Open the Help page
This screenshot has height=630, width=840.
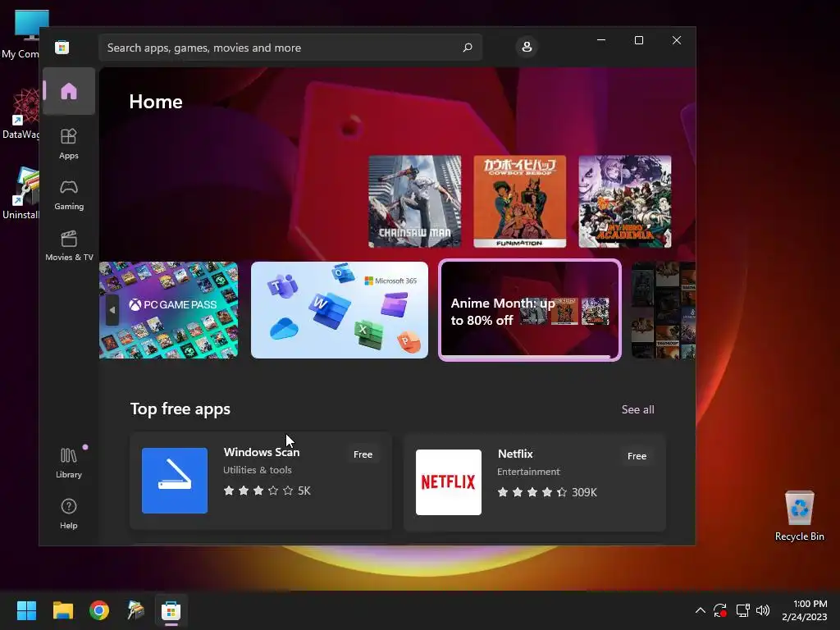tap(69, 514)
